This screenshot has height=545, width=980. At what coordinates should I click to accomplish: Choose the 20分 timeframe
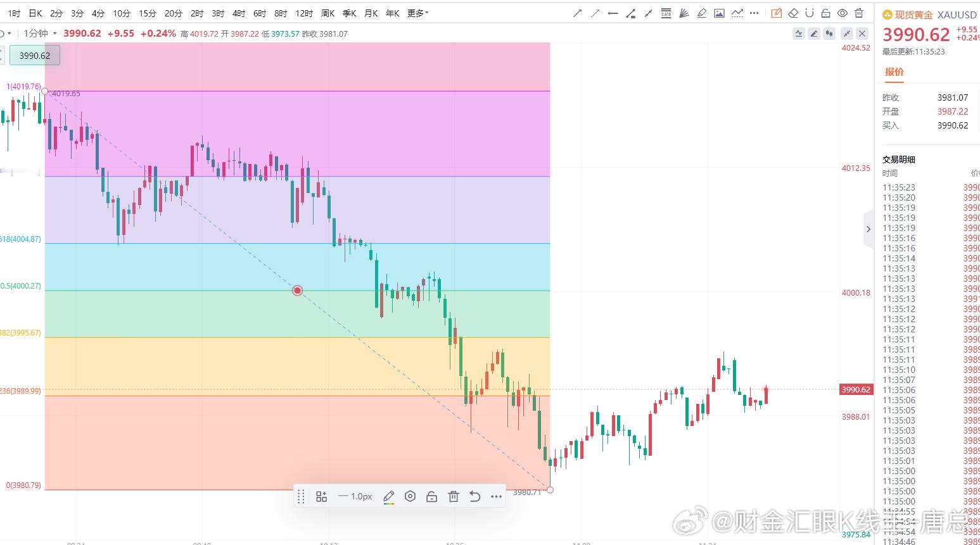tap(174, 13)
